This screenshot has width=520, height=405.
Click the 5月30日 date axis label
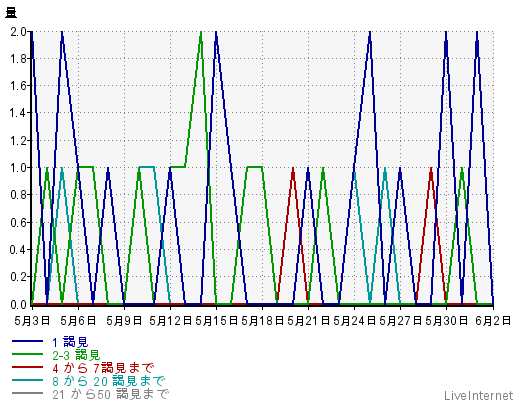pos(447,321)
